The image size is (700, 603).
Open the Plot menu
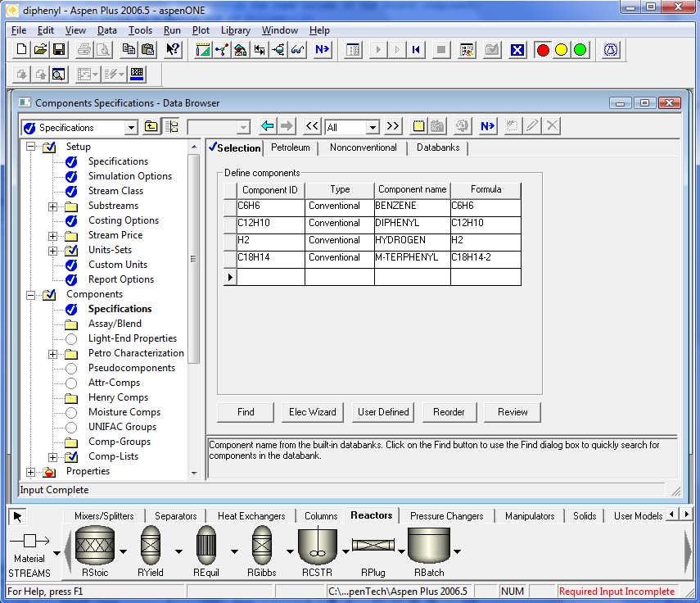(x=201, y=30)
